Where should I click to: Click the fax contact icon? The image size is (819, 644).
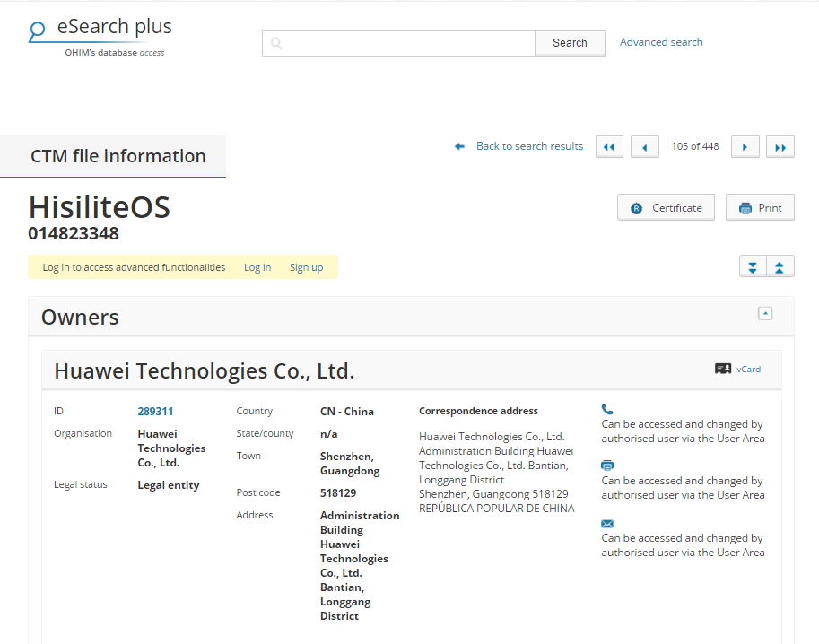click(607, 465)
